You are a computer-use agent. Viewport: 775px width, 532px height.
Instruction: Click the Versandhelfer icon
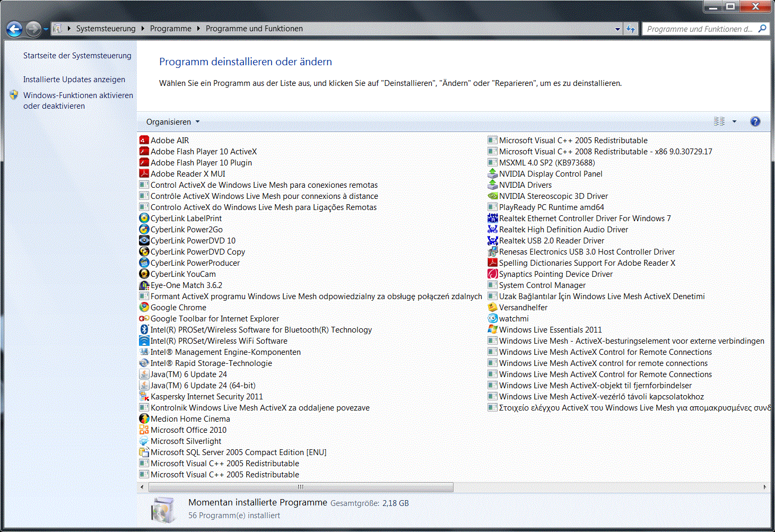tap(492, 307)
